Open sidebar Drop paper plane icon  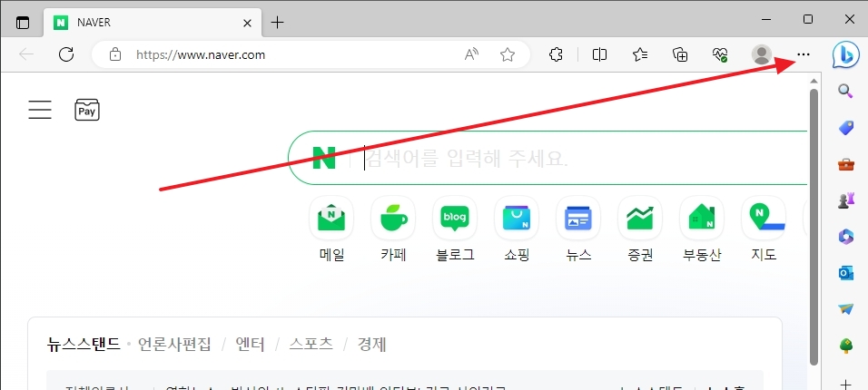tap(846, 309)
